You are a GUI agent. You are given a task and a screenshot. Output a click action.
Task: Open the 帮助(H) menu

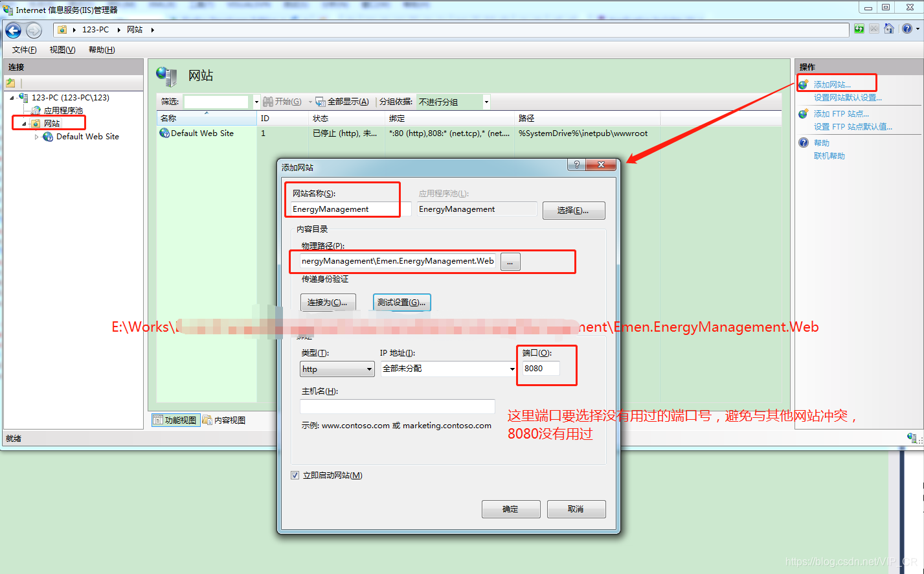(x=102, y=50)
